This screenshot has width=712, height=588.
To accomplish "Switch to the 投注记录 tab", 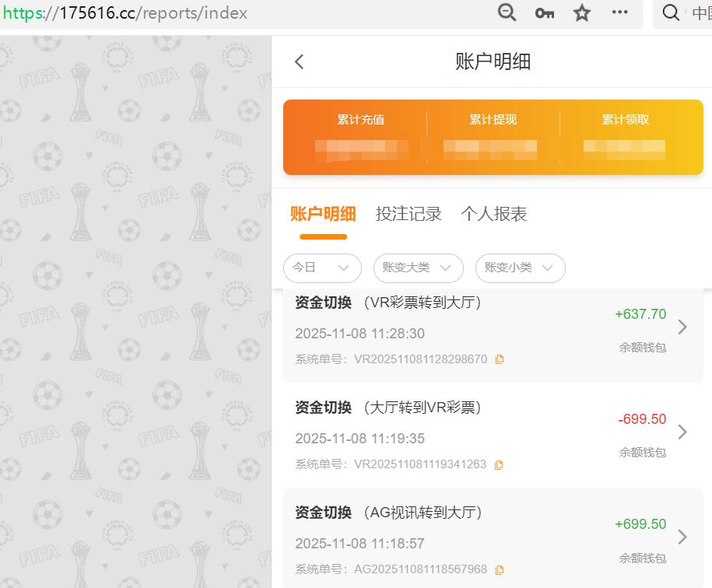I will (x=409, y=214).
